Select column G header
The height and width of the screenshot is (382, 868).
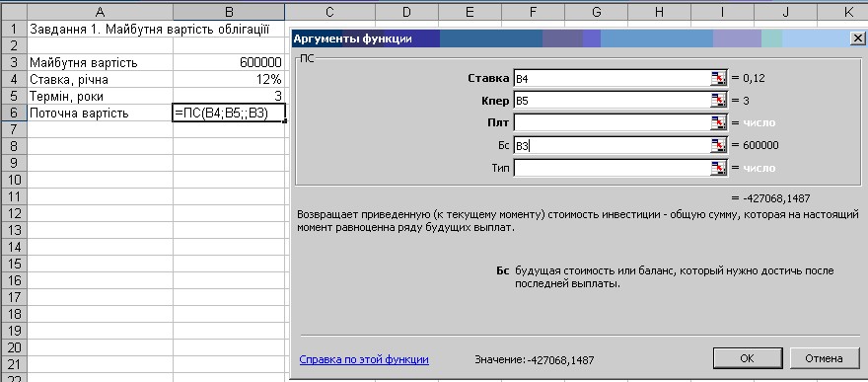(x=596, y=12)
